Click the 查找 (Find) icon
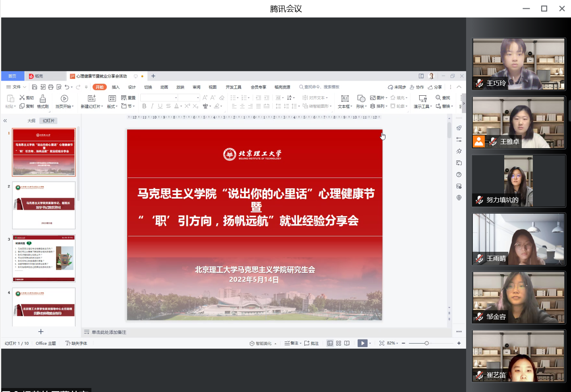Screen dimensions: 571x392 pos(441,97)
